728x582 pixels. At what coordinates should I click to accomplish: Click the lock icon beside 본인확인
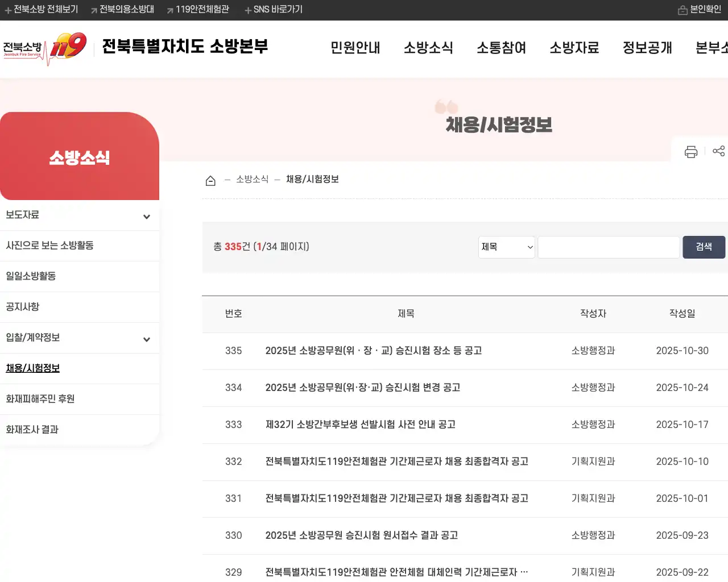click(682, 10)
